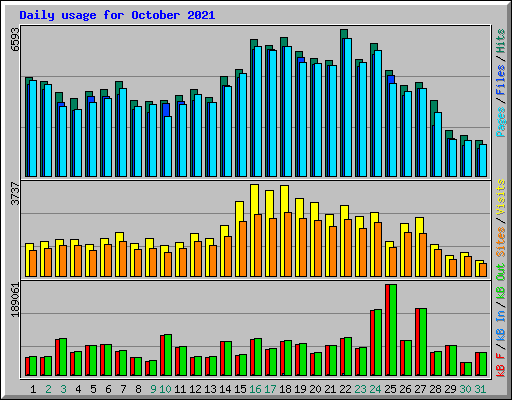The width and height of the screenshot is (512, 400).
Task: Click day 7 on the x-axis
Action: point(123,389)
